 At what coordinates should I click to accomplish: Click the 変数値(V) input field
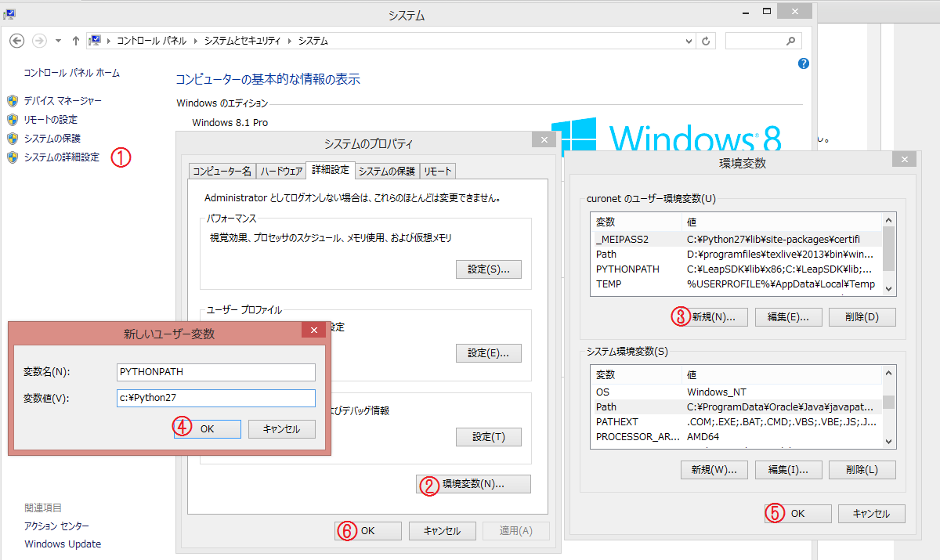[215, 398]
